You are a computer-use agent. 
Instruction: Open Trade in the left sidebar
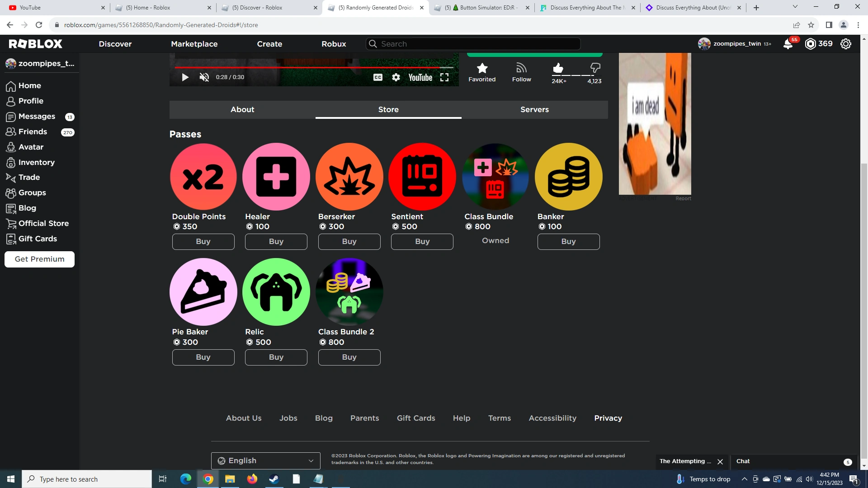coord(29,177)
